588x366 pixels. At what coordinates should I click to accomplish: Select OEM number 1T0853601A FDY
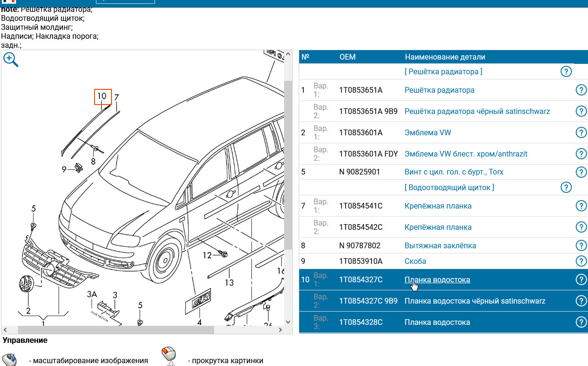pos(369,154)
